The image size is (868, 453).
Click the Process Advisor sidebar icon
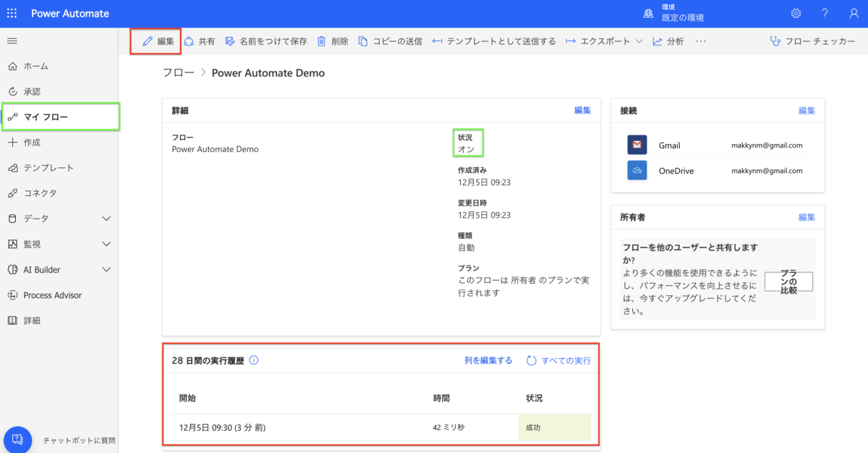tap(12, 295)
